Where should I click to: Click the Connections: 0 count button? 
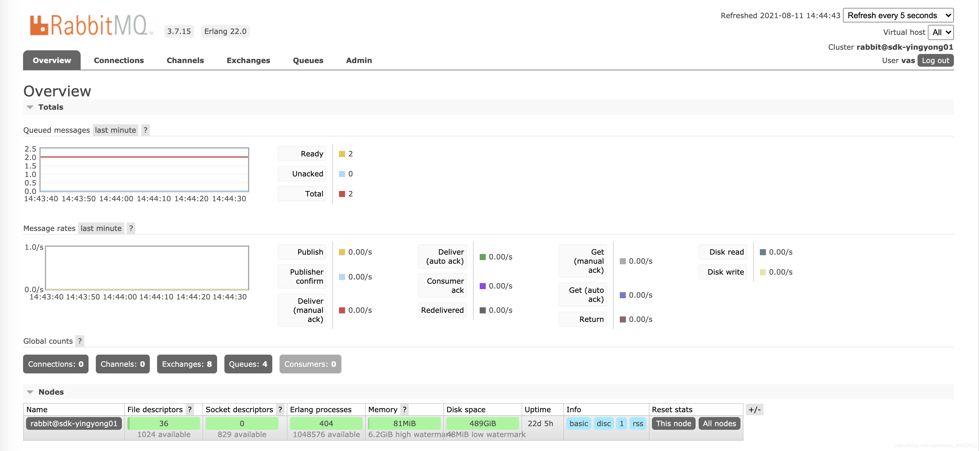(x=56, y=364)
